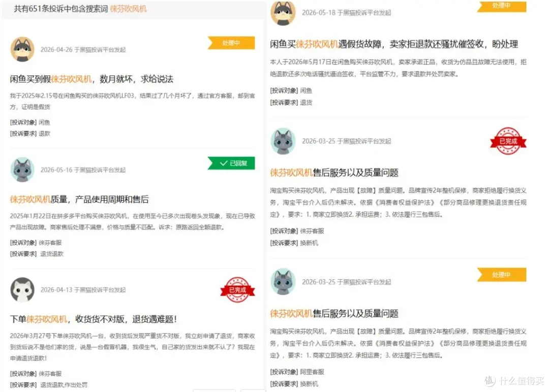This screenshot has height=392, width=549.
Task: Click date text 2026-04-13 于黑猫投诉平台发起
Action: tap(83, 290)
